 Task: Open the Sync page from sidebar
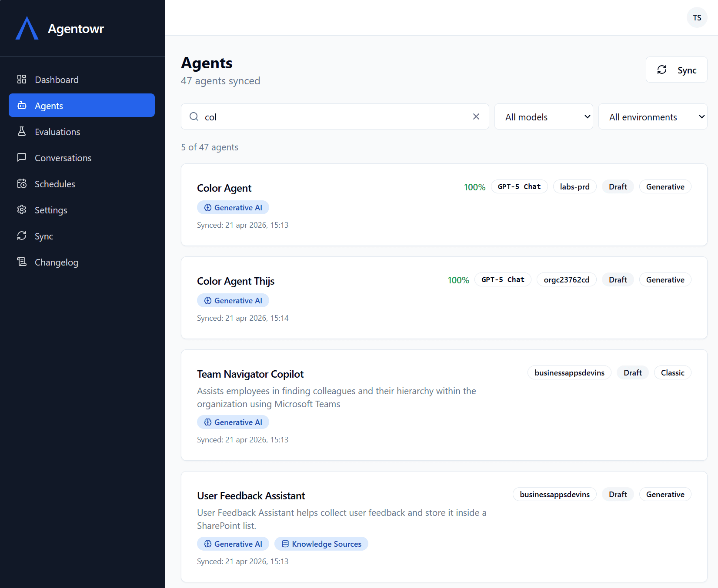pos(82,236)
